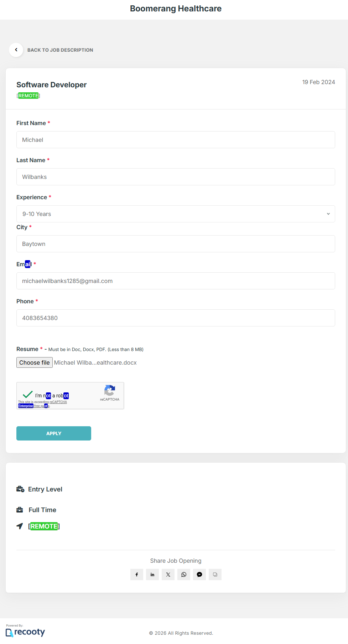
Task: Select the Email input field
Action: (x=176, y=281)
